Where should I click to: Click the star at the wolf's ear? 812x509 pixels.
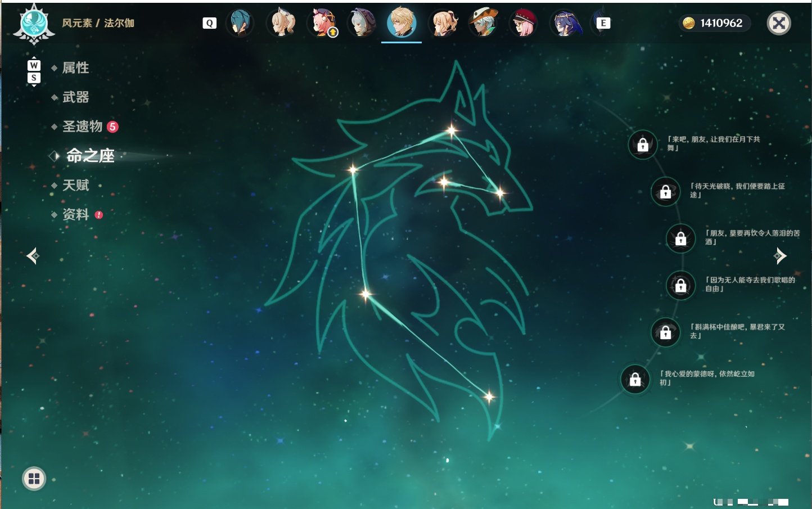pyautogui.click(x=452, y=131)
